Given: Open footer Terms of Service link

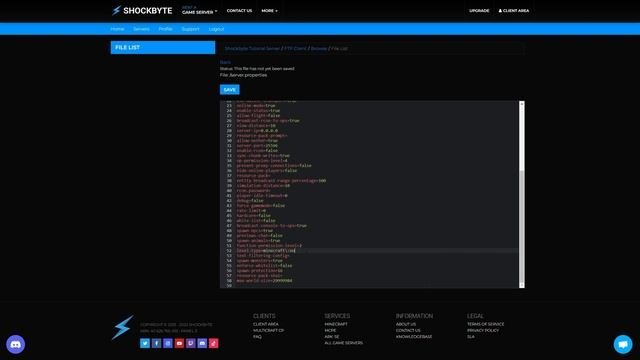Looking at the screenshot, I should click(x=486, y=324).
